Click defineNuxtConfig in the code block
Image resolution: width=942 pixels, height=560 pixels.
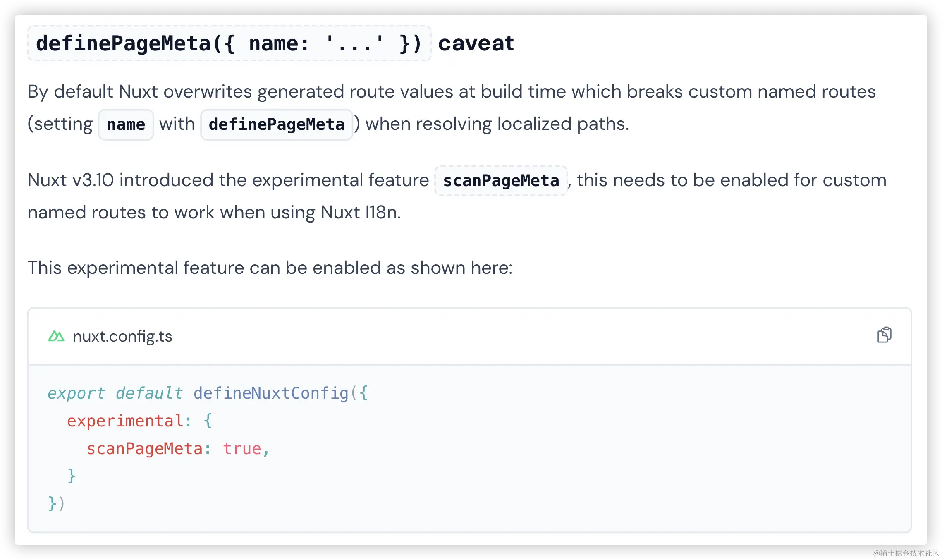(x=271, y=393)
